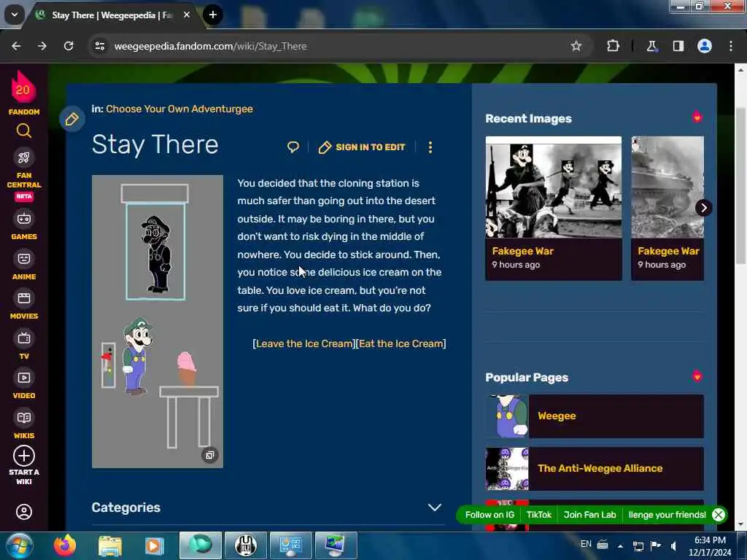Open the Choose Your Own Adventurgee category link
747x560 pixels.
click(x=179, y=109)
